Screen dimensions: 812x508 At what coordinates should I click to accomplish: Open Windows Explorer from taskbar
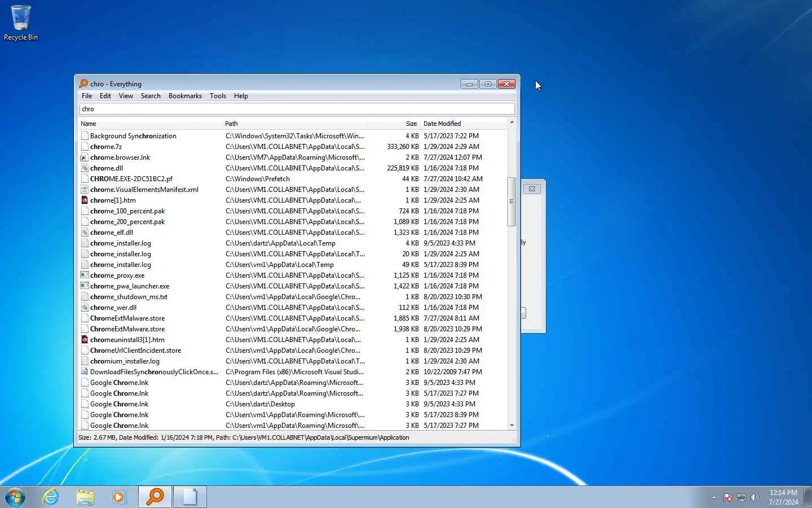click(85, 497)
